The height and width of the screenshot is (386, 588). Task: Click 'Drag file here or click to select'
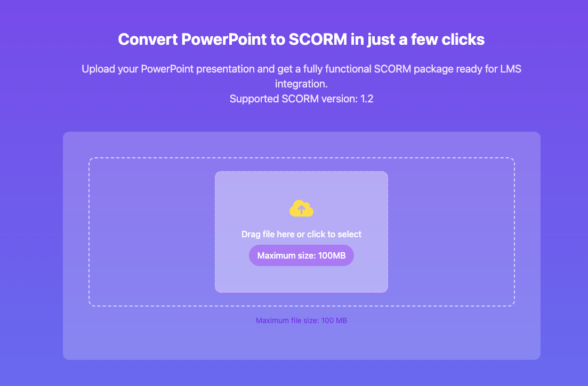pos(301,234)
